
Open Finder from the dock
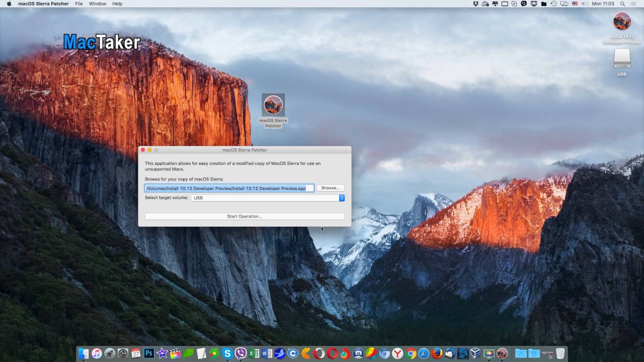83,353
